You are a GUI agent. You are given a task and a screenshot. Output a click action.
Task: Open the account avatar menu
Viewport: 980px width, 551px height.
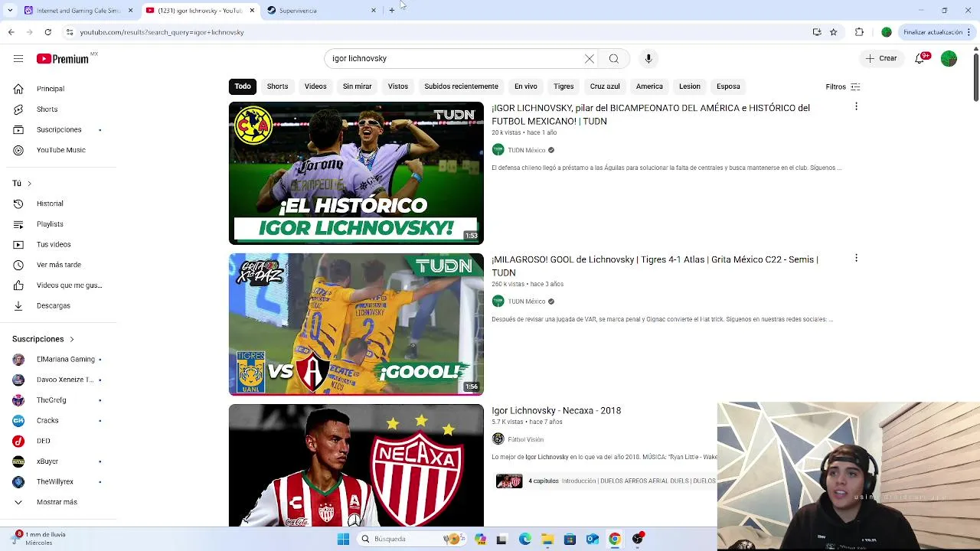click(x=949, y=58)
